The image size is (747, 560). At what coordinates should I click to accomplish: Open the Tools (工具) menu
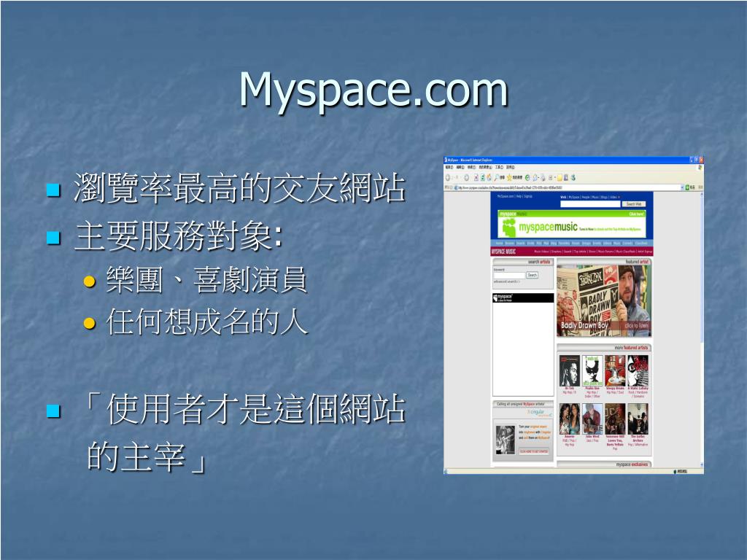point(499,167)
